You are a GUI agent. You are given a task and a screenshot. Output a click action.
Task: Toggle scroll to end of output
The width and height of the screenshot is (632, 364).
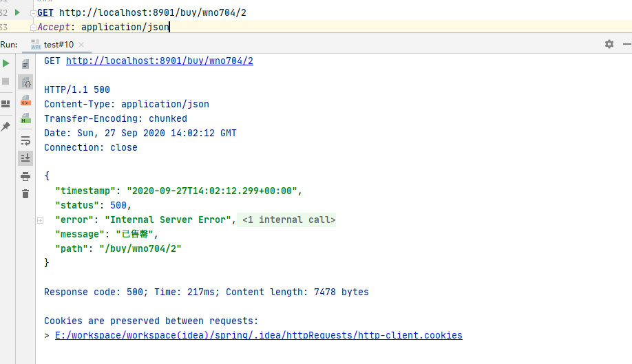[x=25, y=158]
